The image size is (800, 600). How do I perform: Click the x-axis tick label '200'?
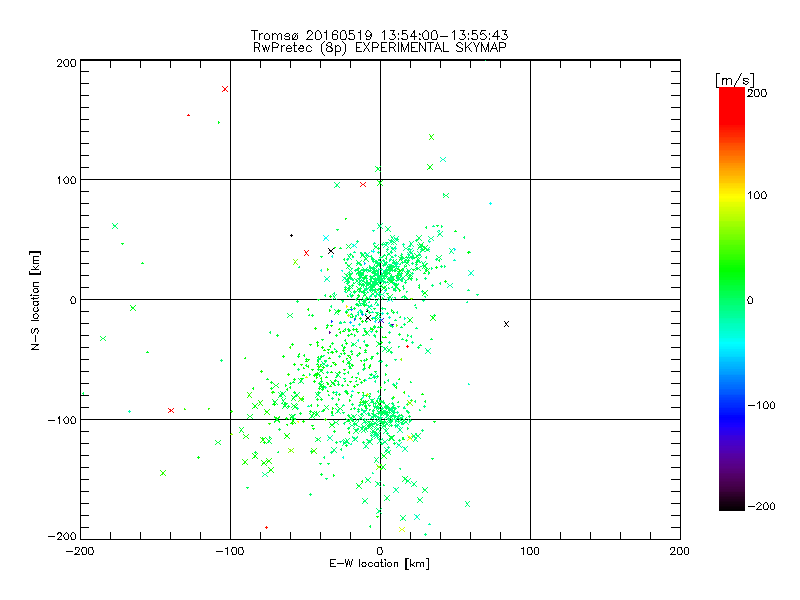click(x=680, y=551)
